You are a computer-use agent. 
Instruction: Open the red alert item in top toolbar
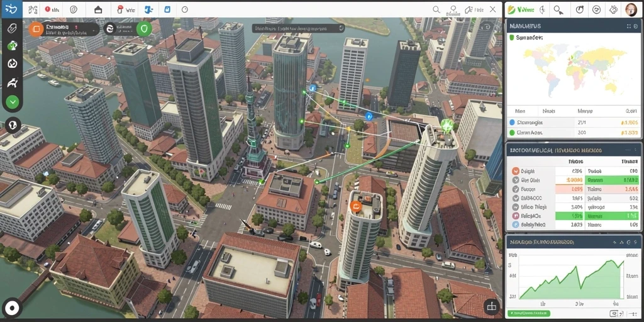click(52, 9)
